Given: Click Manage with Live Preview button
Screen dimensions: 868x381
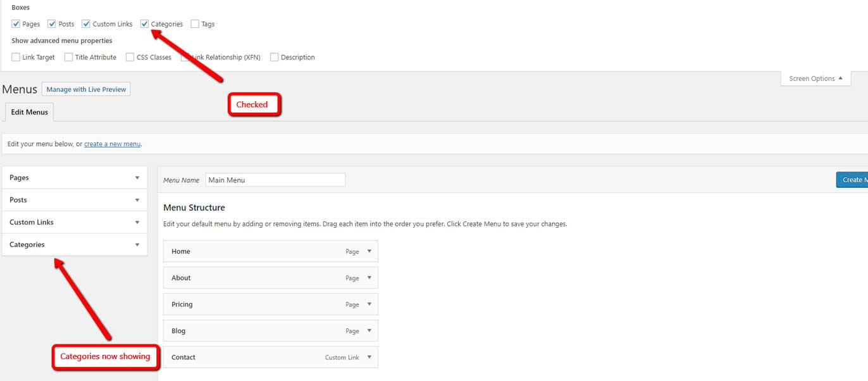Looking at the screenshot, I should [x=86, y=89].
